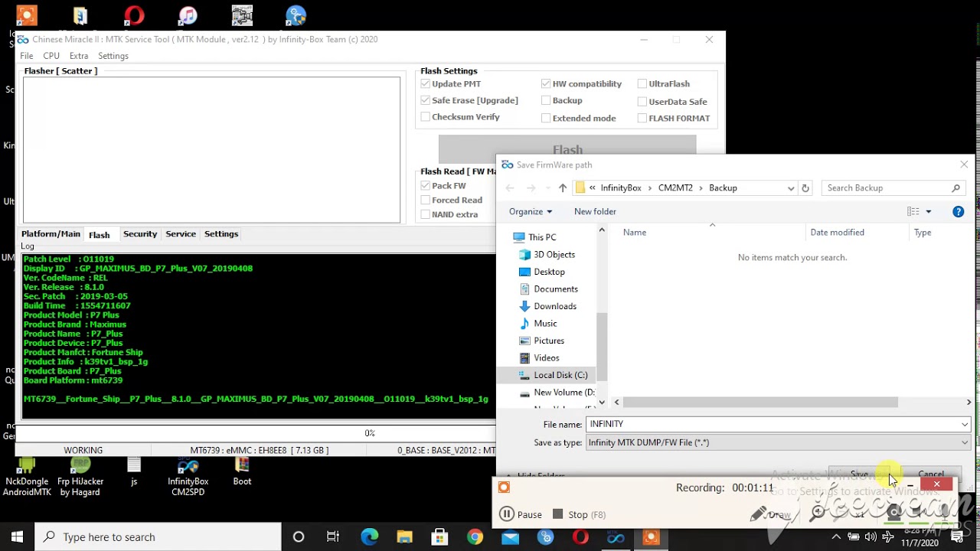Toggle the HW compatibility checkbox

546,83
